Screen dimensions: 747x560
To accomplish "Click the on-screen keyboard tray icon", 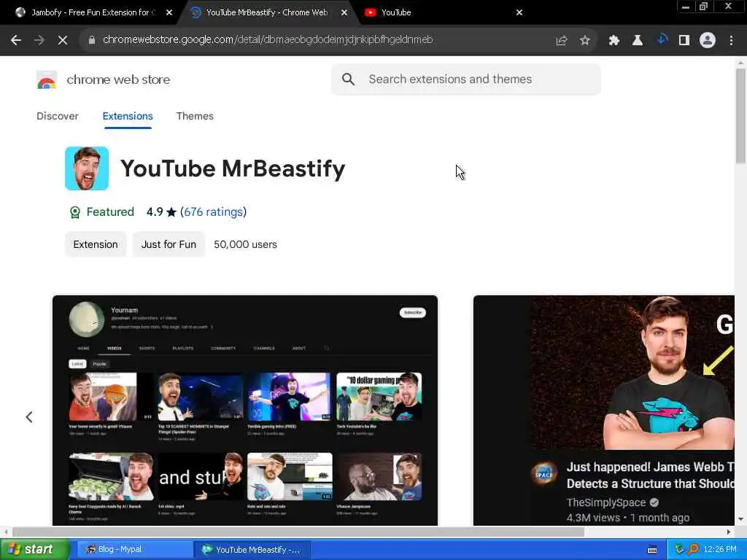I will click(x=652, y=550).
